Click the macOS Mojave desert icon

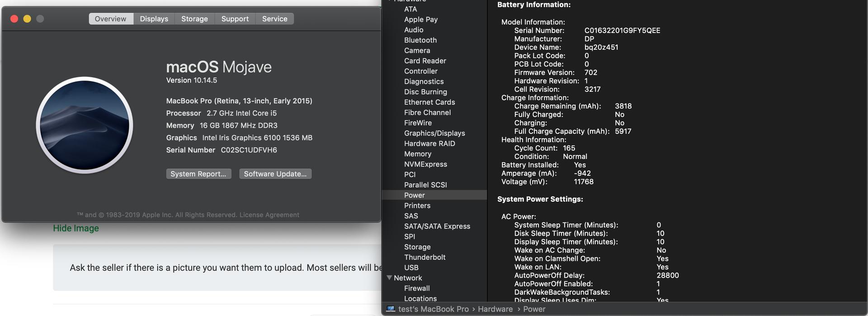85,125
